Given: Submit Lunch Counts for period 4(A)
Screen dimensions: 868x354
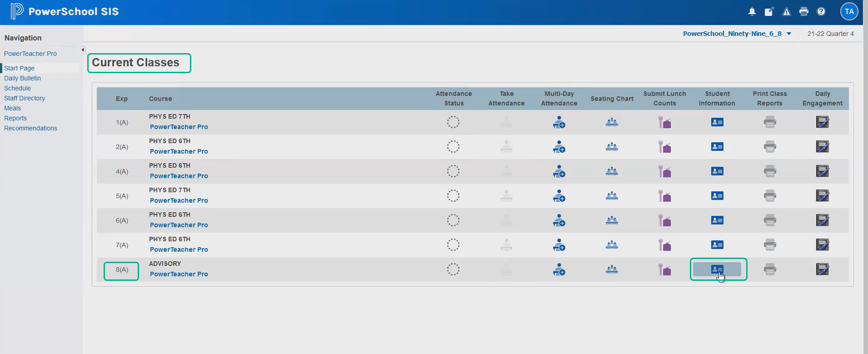Looking at the screenshot, I should pyautogui.click(x=664, y=171).
